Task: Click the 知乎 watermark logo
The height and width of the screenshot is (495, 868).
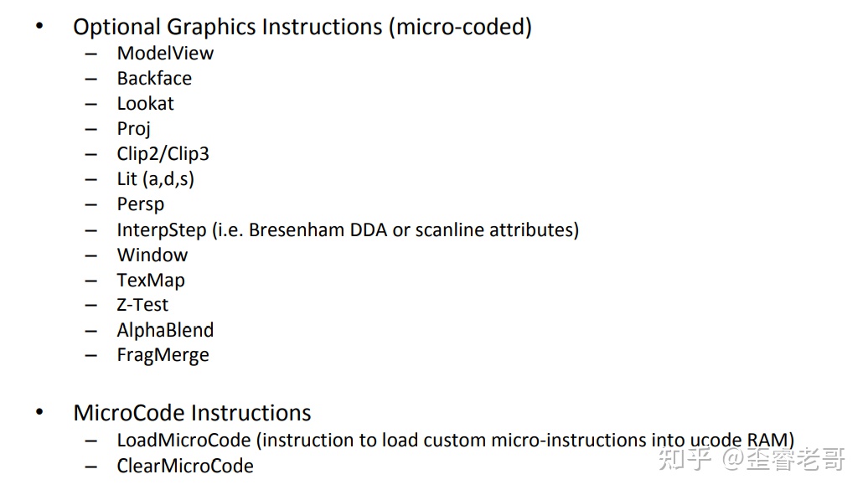Action: click(x=685, y=459)
